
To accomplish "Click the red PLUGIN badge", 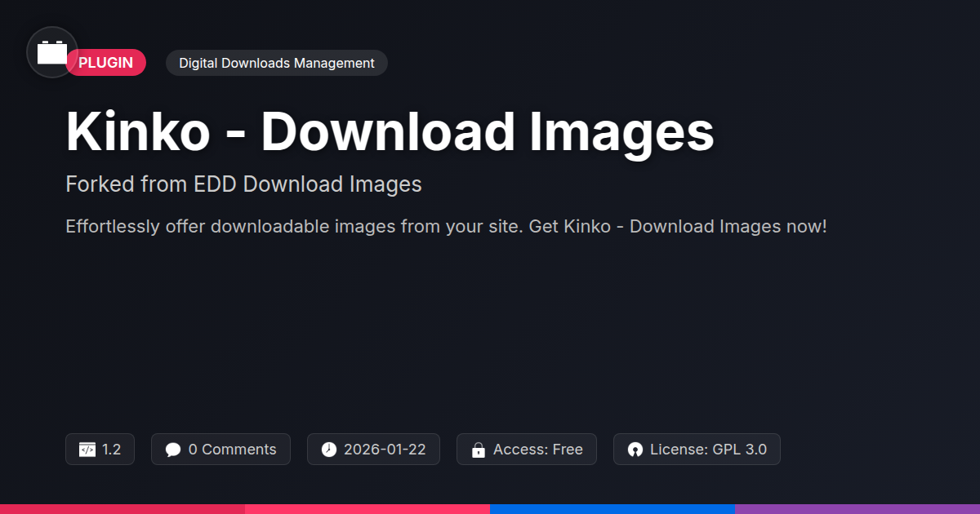I will 106,63.
